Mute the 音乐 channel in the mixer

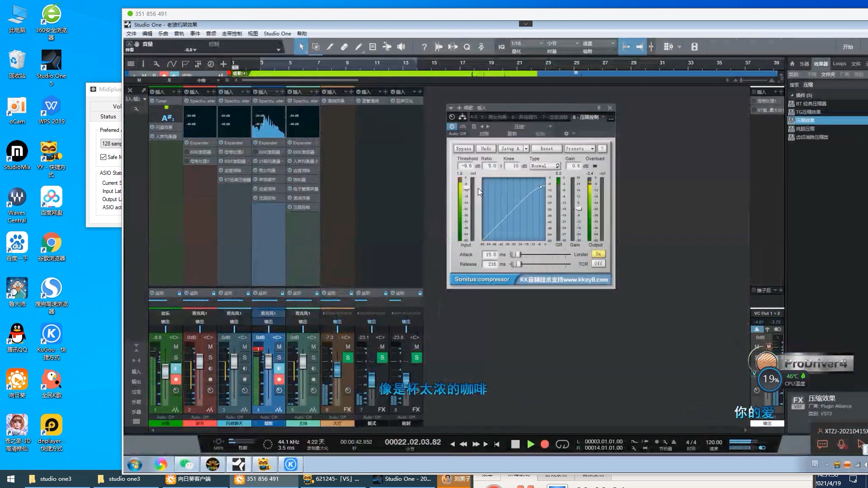tap(175, 347)
